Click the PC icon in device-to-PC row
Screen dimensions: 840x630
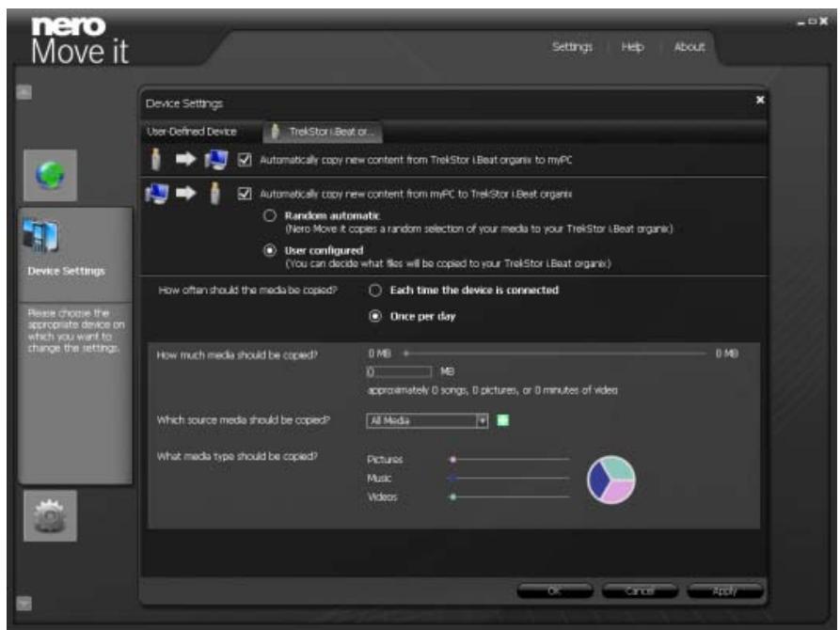(216, 159)
